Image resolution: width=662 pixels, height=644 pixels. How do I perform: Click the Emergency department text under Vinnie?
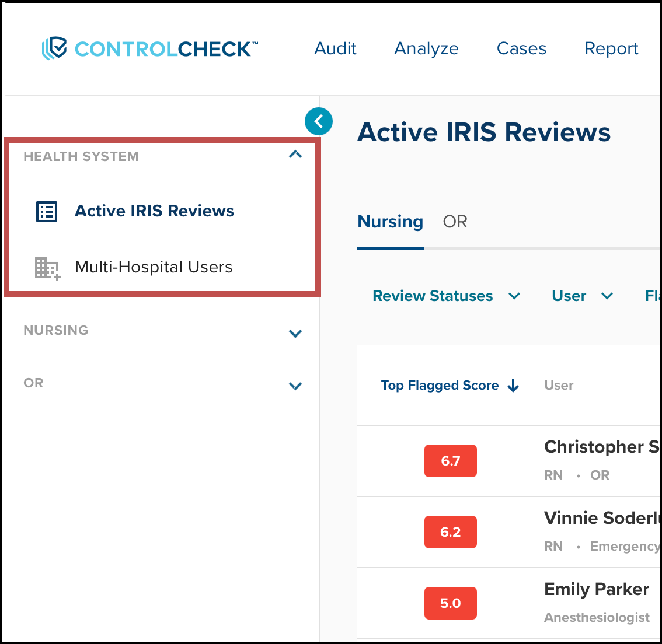point(625,546)
